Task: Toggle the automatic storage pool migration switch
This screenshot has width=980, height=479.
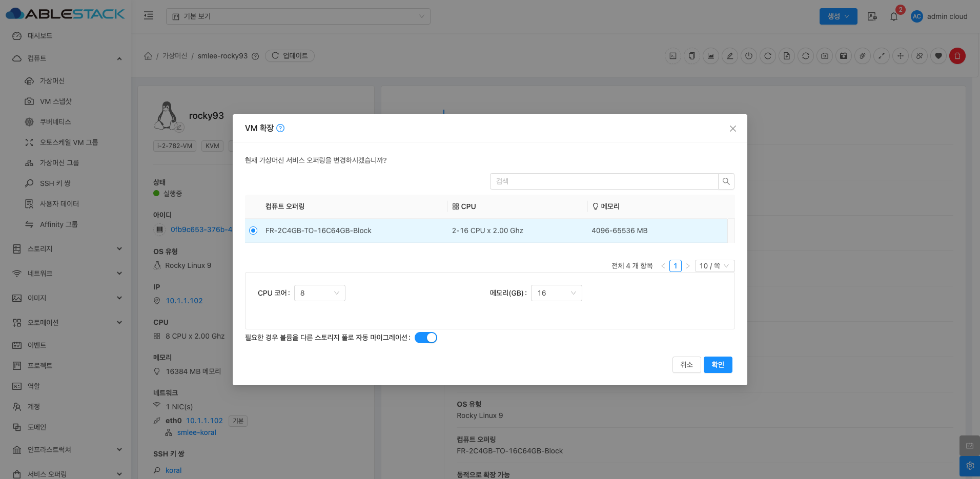Action: coord(425,338)
